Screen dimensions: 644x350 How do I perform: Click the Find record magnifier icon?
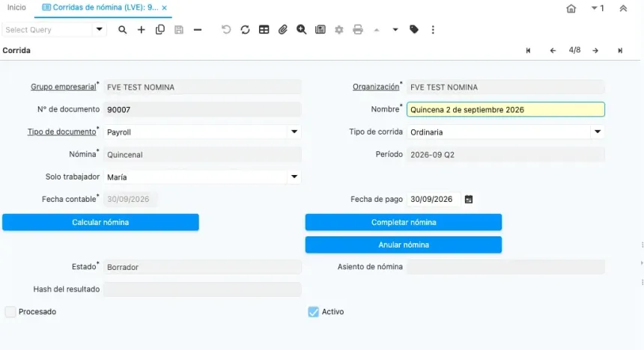click(122, 30)
